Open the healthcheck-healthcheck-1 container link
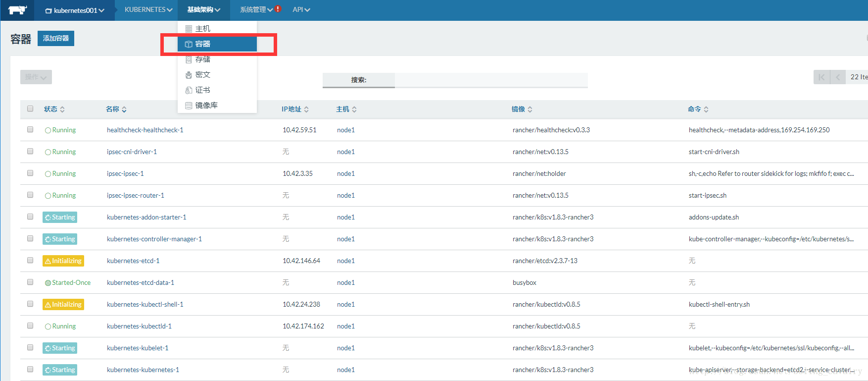This screenshot has width=868, height=381. pos(145,130)
